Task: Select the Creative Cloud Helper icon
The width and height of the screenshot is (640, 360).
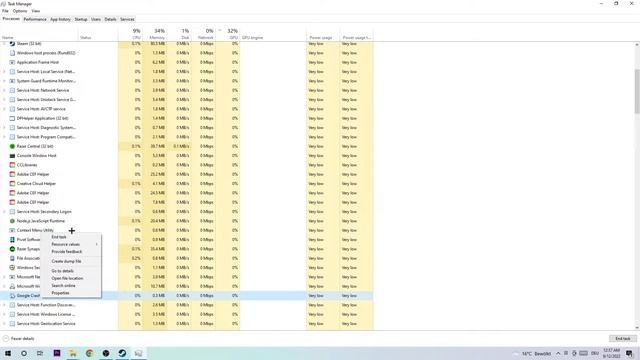Action: point(12,184)
